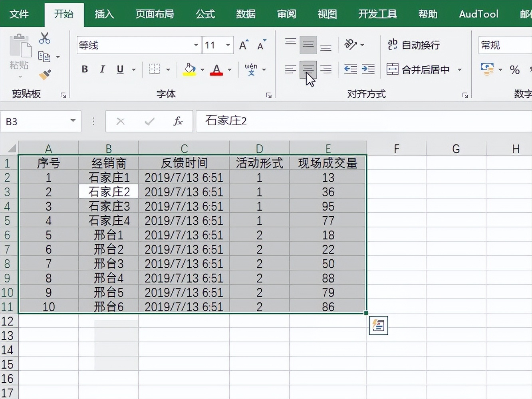Screen dimensions: 532x399
Task: Toggle center horizontal alignment
Action: [x=308, y=69]
